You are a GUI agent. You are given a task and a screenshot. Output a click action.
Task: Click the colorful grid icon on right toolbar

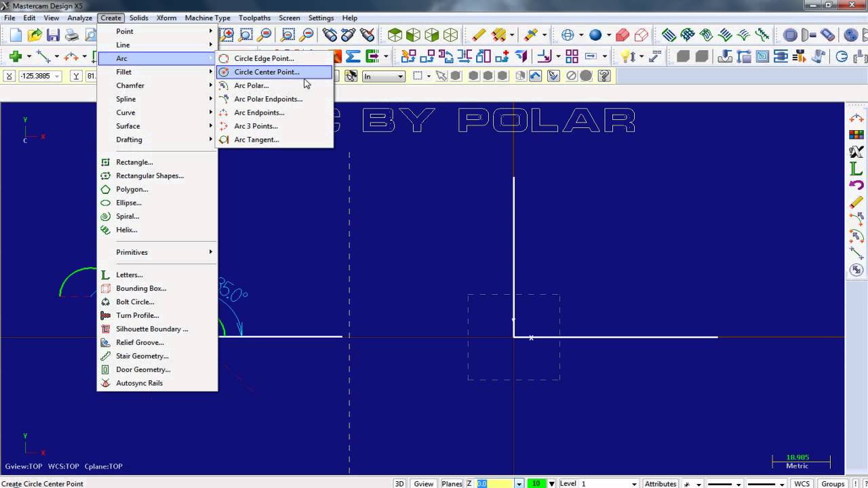856,135
